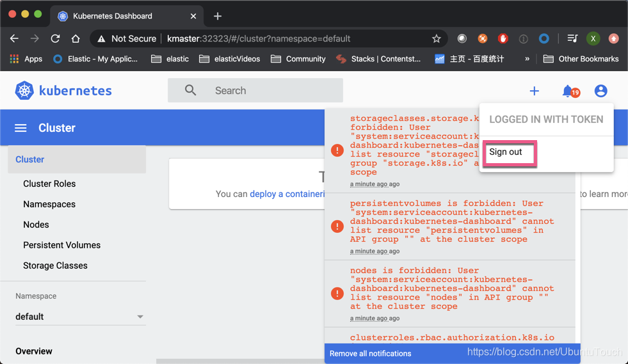Image resolution: width=628 pixels, height=364 pixels.
Task: Click the Apps grid bookmark icon
Action: tap(15, 59)
